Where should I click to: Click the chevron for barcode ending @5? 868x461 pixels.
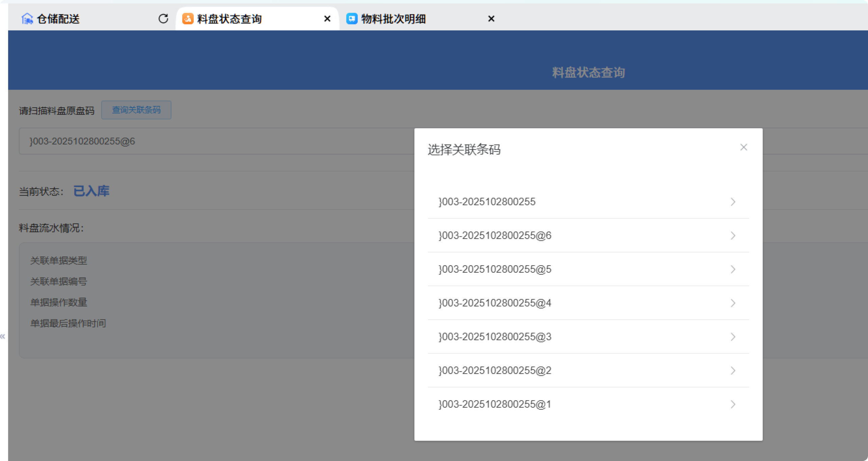733,269
